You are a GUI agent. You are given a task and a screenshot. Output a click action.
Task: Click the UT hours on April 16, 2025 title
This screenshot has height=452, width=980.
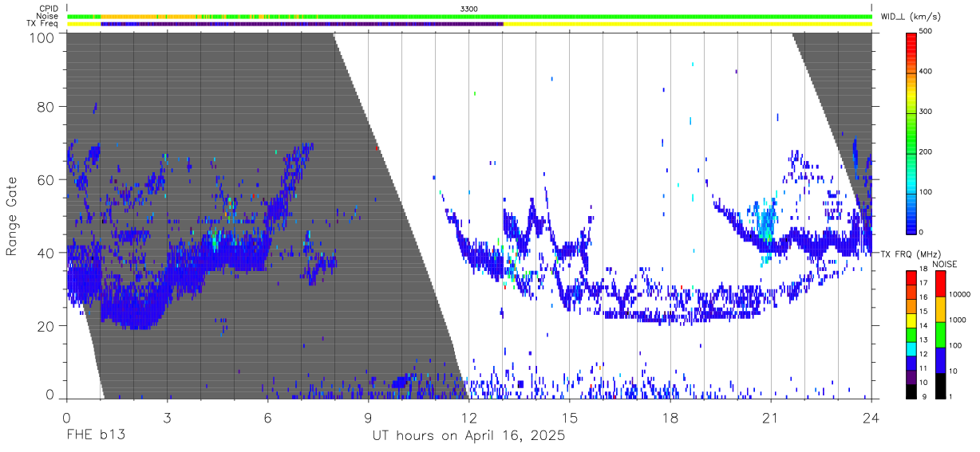point(468,436)
